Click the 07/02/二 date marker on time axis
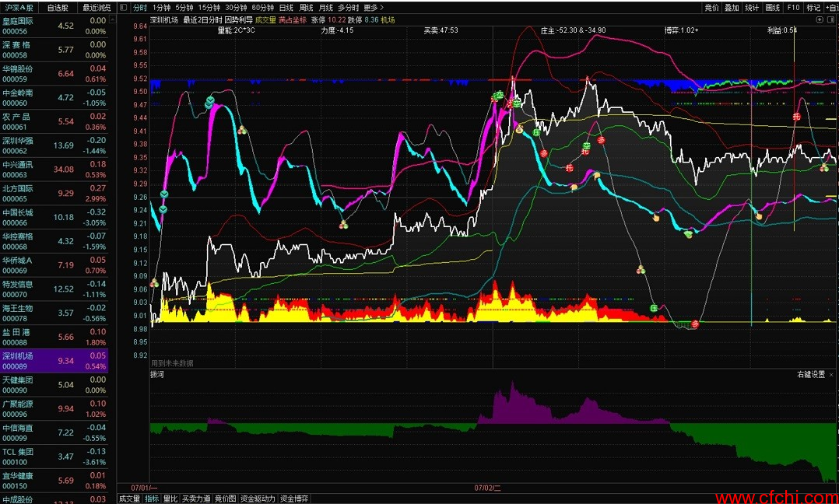The height and width of the screenshot is (504, 839). (487, 488)
